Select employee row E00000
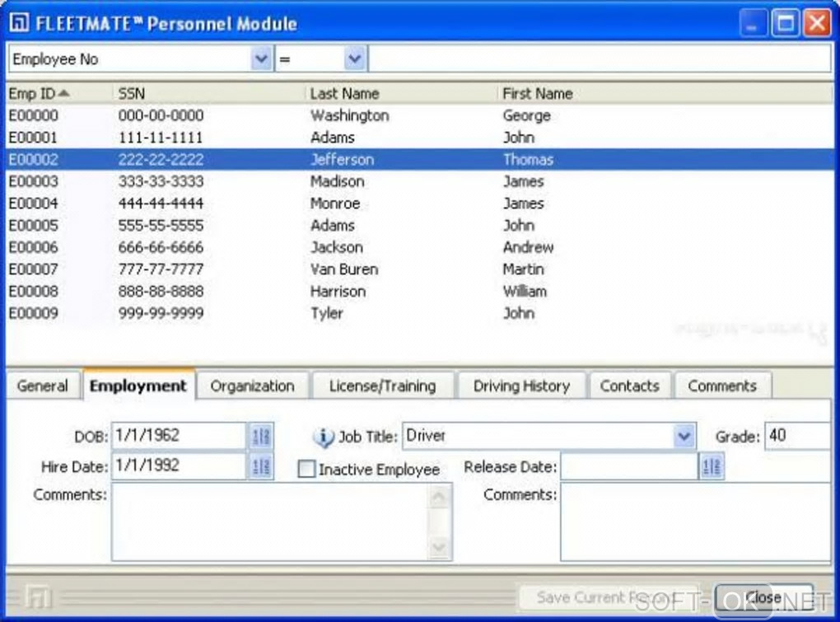 419,115
